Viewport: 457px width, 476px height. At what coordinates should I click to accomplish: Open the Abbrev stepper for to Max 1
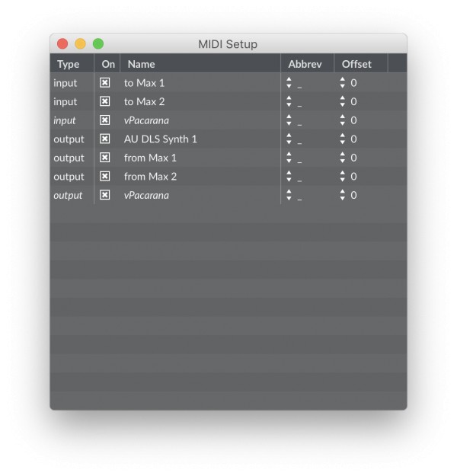pos(289,82)
